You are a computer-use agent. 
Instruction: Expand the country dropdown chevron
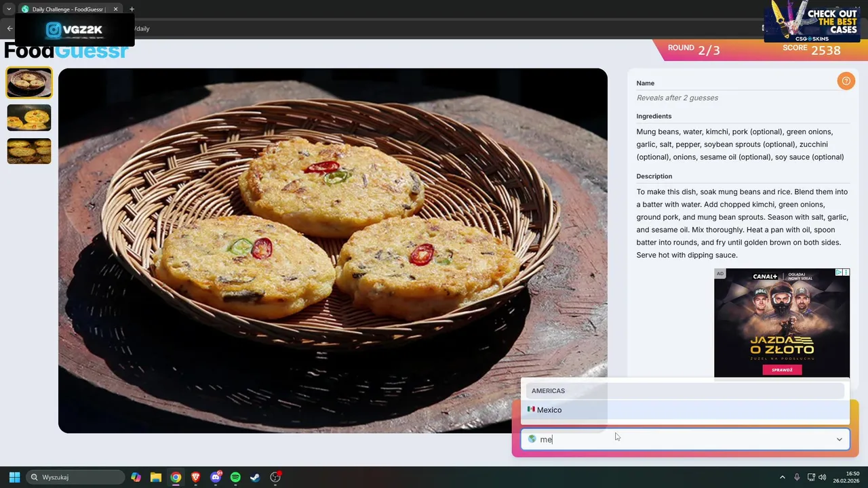pyautogui.click(x=839, y=439)
